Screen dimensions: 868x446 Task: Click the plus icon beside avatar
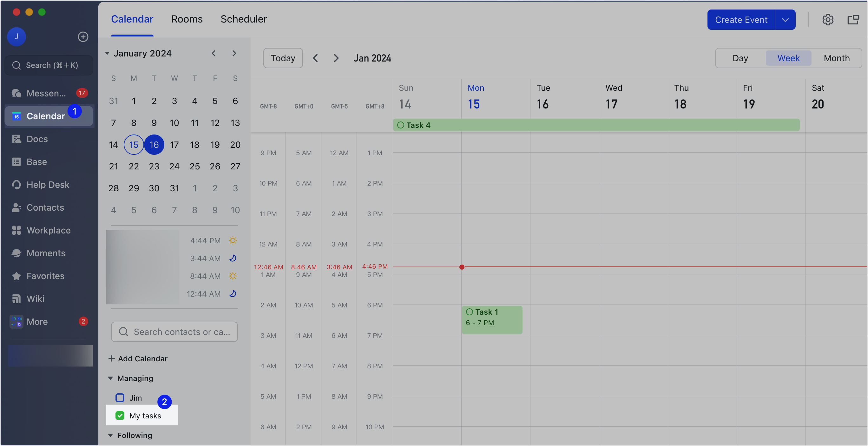pos(83,37)
